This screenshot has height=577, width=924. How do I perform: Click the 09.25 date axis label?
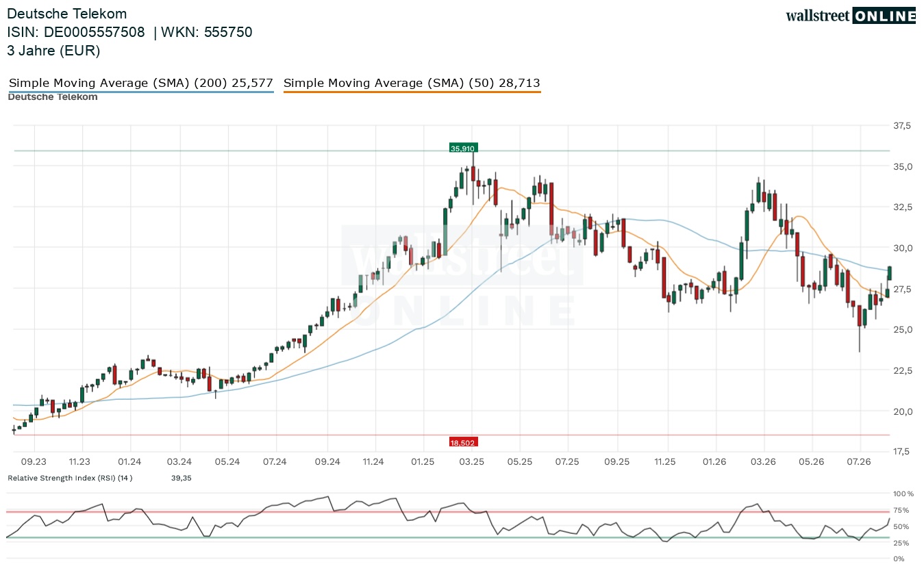(617, 462)
